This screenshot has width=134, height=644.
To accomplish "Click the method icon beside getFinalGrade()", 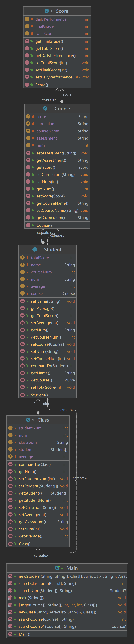I will (27, 41).
